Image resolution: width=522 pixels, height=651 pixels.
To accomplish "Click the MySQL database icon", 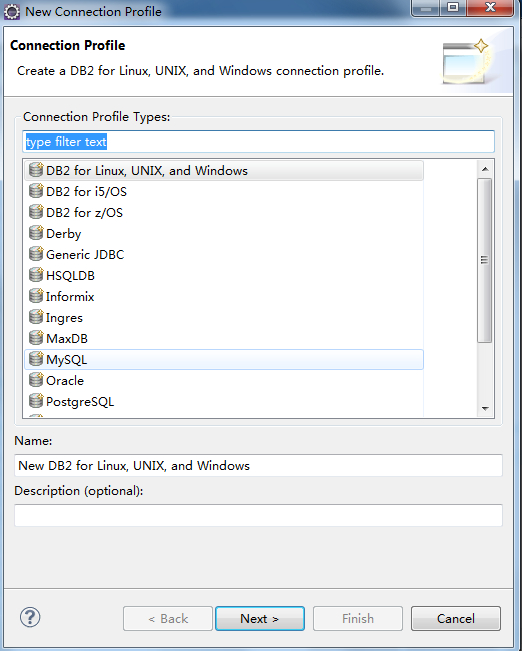I will 36,359.
